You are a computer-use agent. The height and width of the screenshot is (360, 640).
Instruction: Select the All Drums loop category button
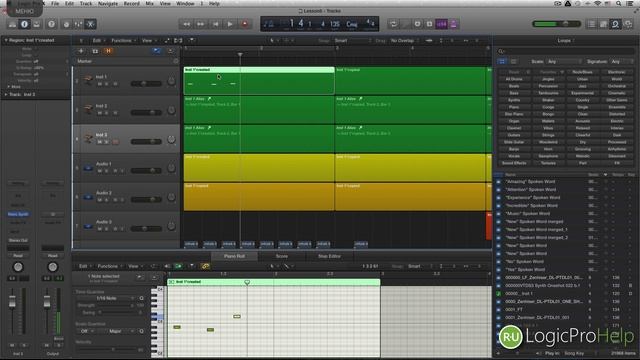coord(514,79)
